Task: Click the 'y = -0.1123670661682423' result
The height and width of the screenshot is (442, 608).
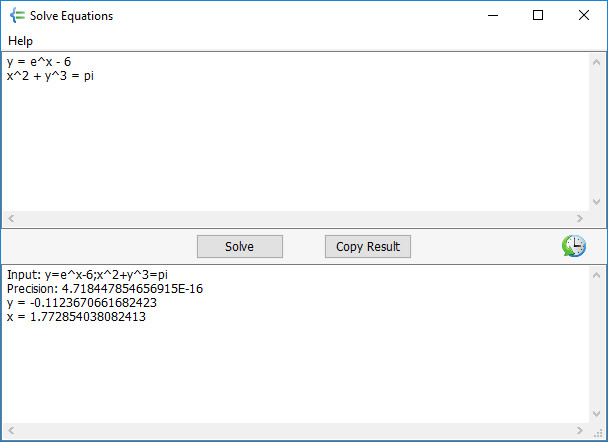Action: click(81, 303)
